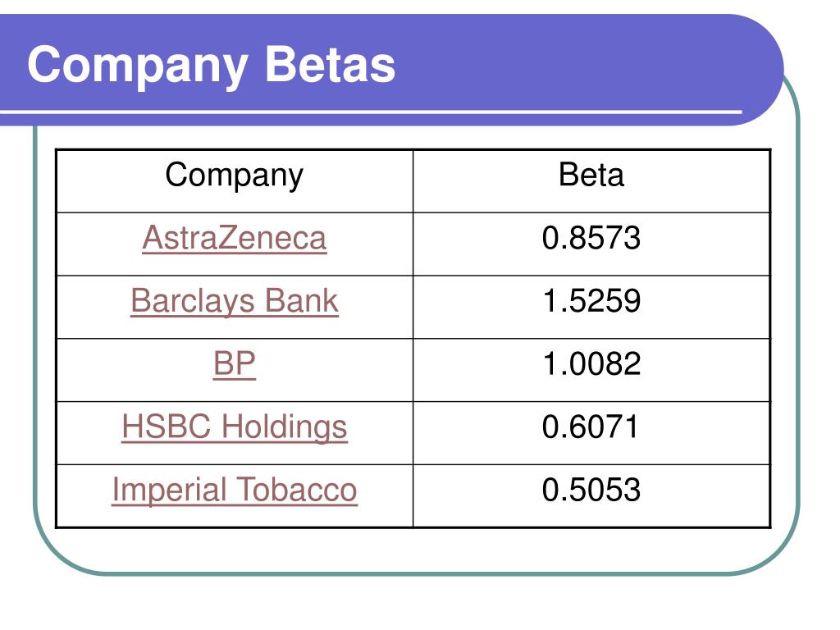Click the 0.5053 beta value
The width and height of the screenshot is (840, 630).
tap(591, 490)
